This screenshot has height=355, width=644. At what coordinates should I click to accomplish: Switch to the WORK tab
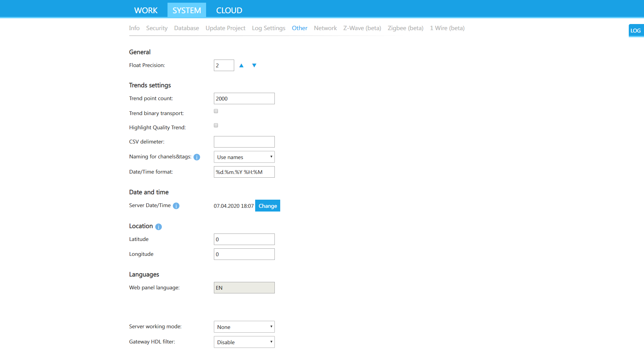146,10
